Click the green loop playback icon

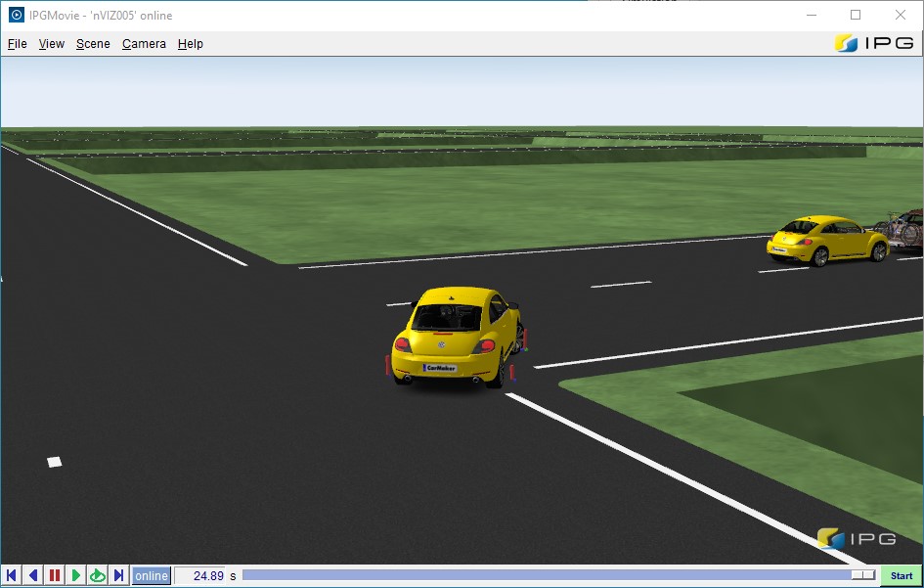click(x=97, y=575)
